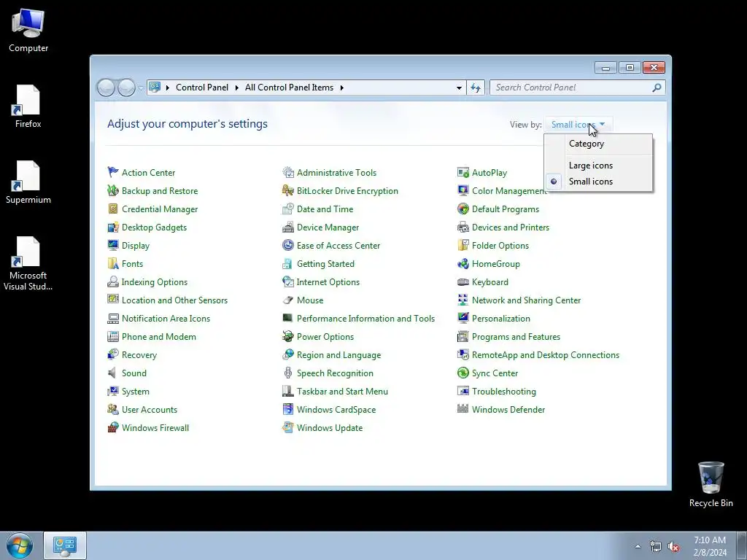Open the AutoPlay icon
Image resolution: width=747 pixels, height=560 pixels.
click(x=463, y=172)
